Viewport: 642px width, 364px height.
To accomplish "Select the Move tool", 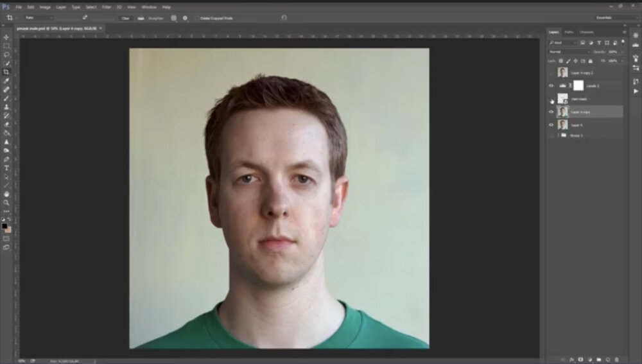I will coord(6,37).
